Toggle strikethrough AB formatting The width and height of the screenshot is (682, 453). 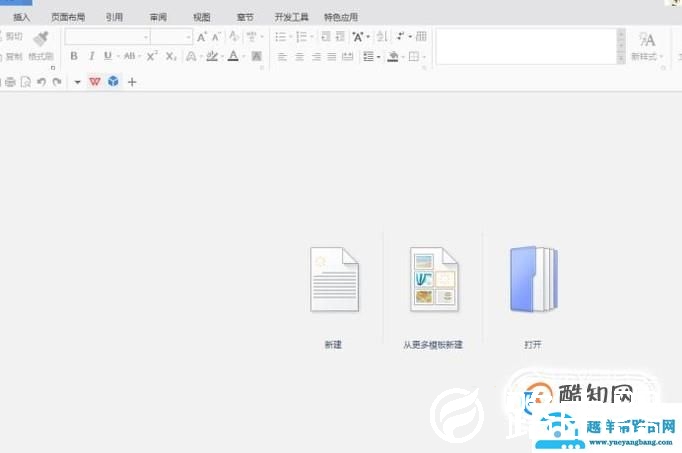[130, 56]
